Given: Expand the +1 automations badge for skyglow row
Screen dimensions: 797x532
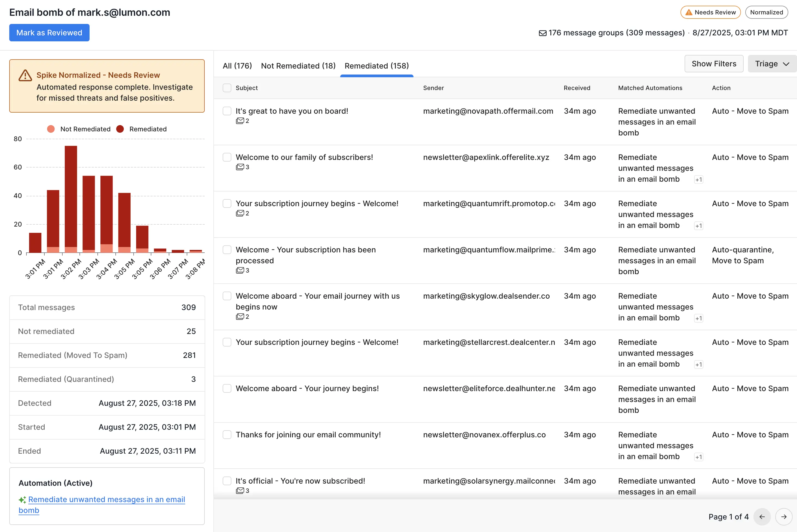Looking at the screenshot, I should tap(698, 318).
